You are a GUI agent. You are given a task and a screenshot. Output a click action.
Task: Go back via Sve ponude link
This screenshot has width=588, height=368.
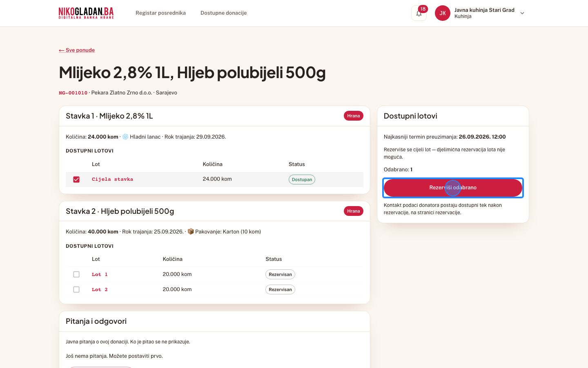(x=77, y=50)
